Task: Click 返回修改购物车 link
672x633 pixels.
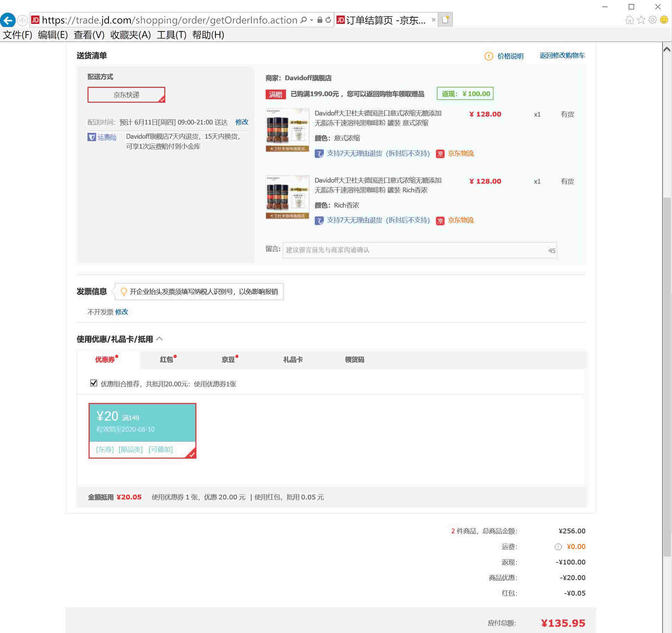Action: [562, 55]
